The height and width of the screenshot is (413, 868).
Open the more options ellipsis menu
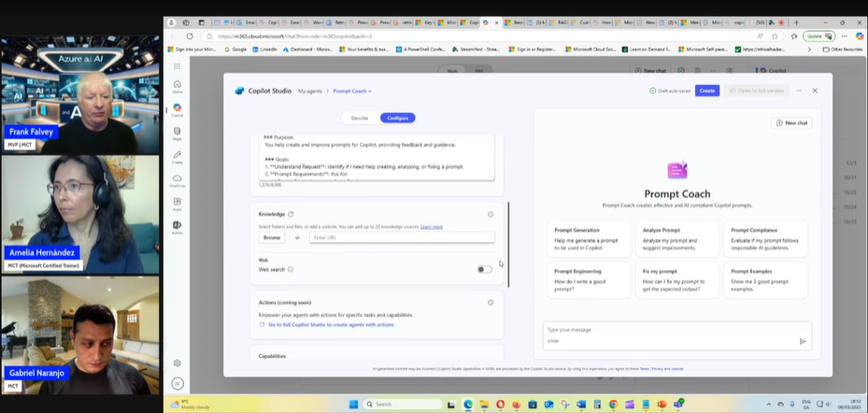tap(799, 91)
